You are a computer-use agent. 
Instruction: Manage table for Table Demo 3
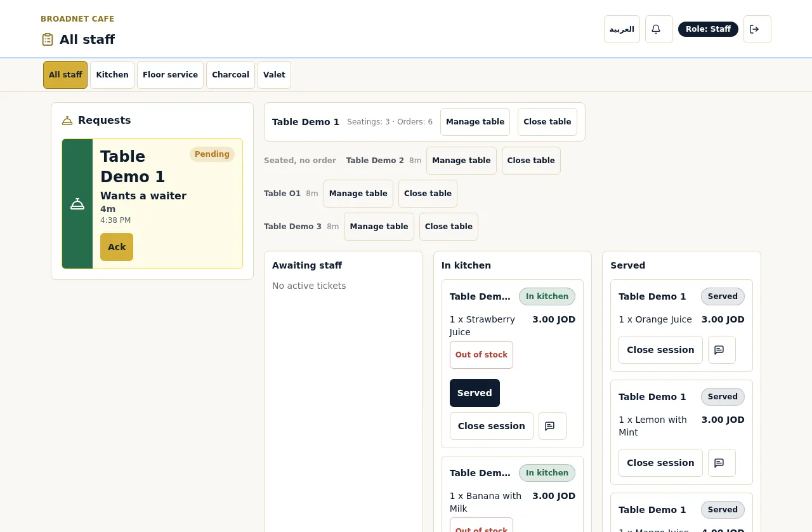[379, 227]
